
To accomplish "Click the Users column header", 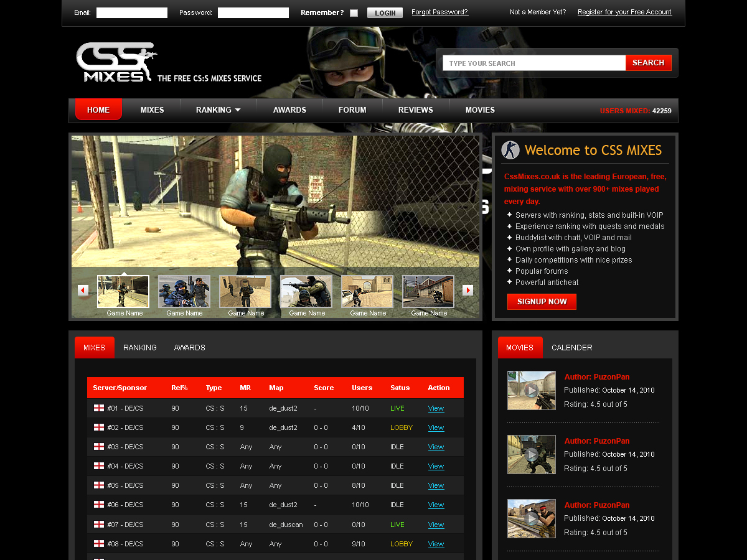I will tap(362, 388).
